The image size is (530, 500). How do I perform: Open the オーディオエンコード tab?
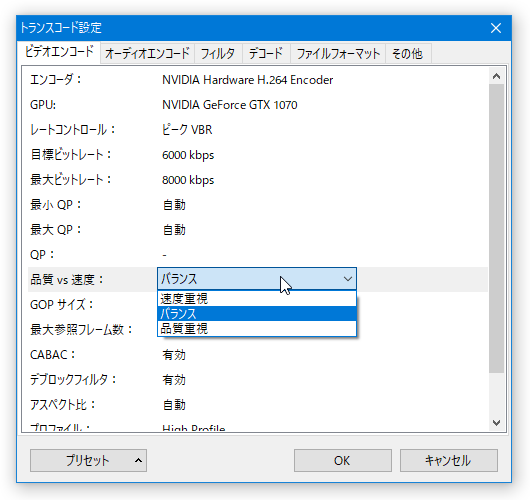point(147,53)
